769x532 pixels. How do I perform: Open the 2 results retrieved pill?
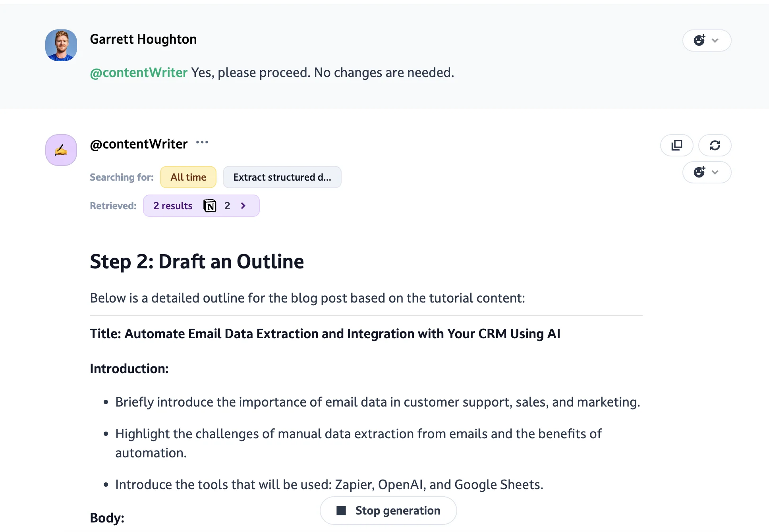[173, 206]
